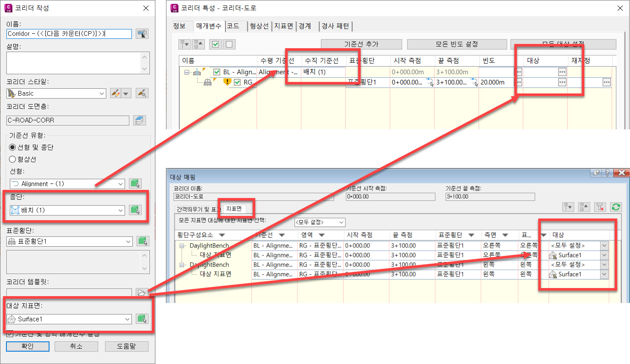This screenshot has width=630, height=364.
Task: Click the name template icon beside the Corridor name field
Action: [x=142, y=34]
